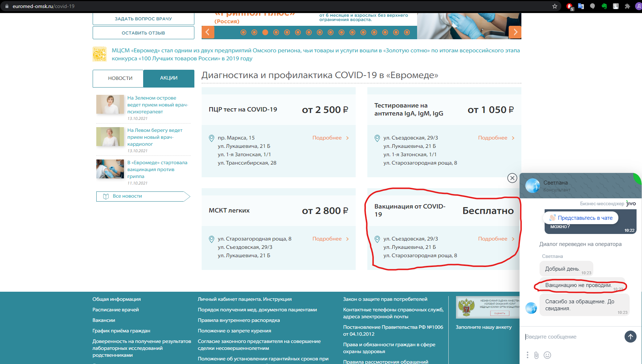Image resolution: width=642 pixels, height=364 pixels.
Task: Open the 'Все новости' arrow link
Action: pos(143,196)
